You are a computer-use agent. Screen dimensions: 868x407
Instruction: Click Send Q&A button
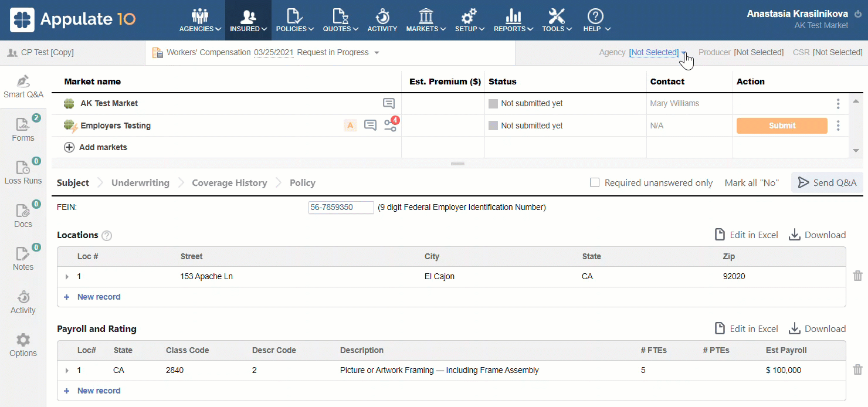click(827, 182)
